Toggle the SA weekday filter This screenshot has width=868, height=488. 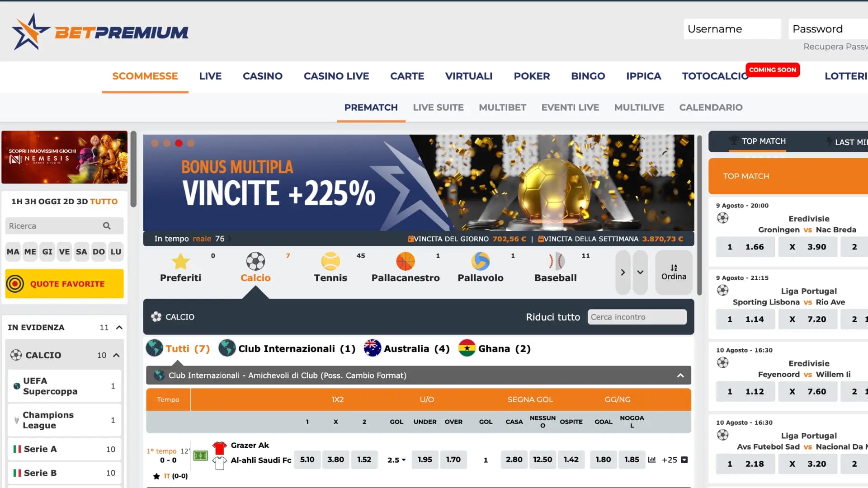pos(81,252)
